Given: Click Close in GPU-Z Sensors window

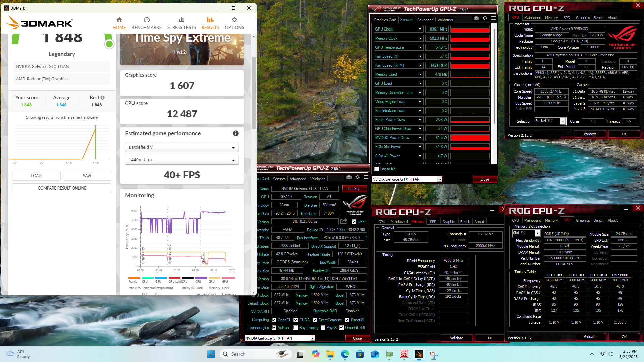Looking at the screenshot, I should [485, 179].
